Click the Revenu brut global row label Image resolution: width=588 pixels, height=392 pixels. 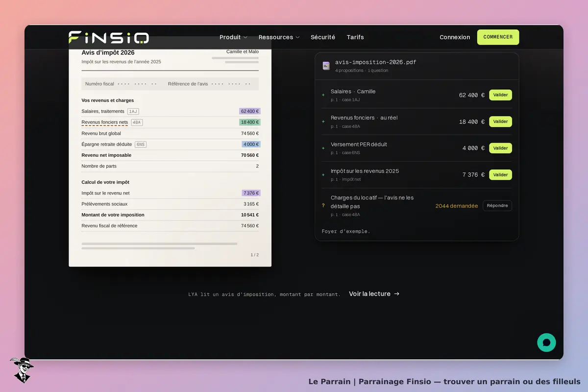(x=101, y=133)
